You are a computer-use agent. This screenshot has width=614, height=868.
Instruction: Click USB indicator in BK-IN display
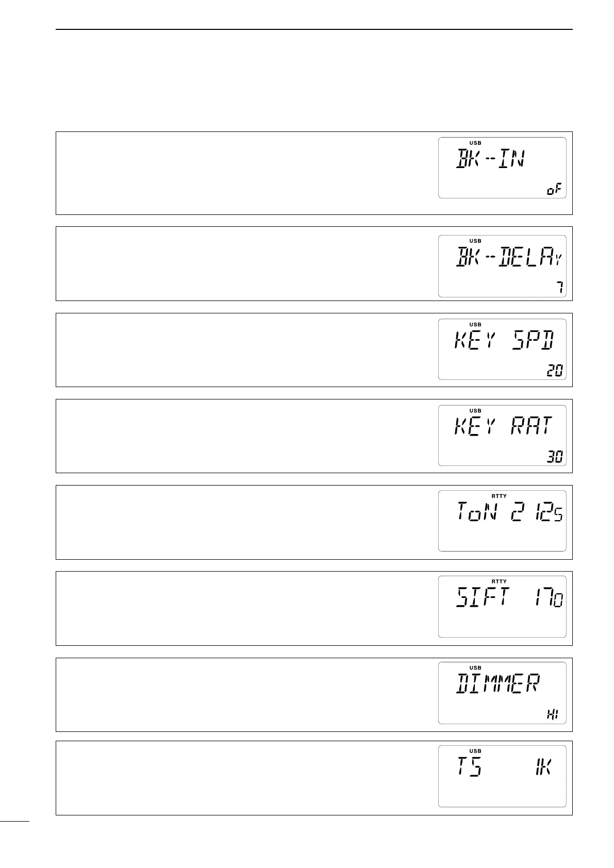tap(475, 143)
